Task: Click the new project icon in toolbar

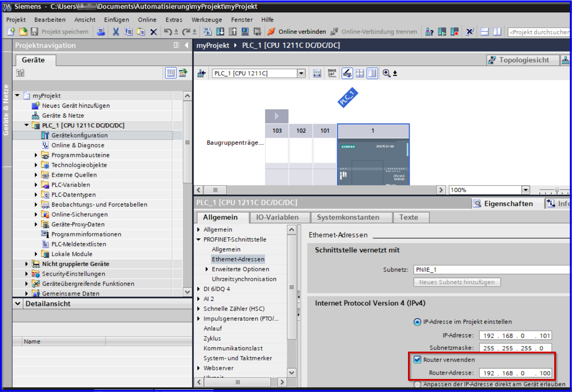Action: [11, 32]
